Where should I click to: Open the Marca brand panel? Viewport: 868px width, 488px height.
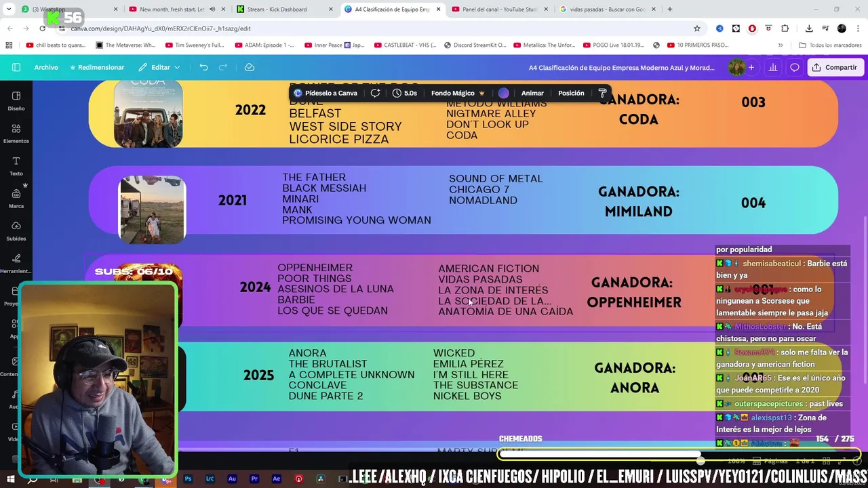tap(16, 198)
